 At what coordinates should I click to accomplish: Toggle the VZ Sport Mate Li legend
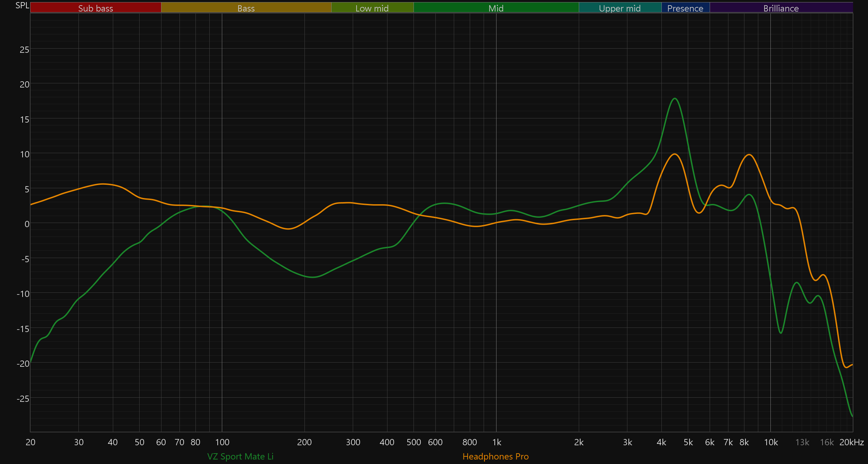(x=240, y=456)
